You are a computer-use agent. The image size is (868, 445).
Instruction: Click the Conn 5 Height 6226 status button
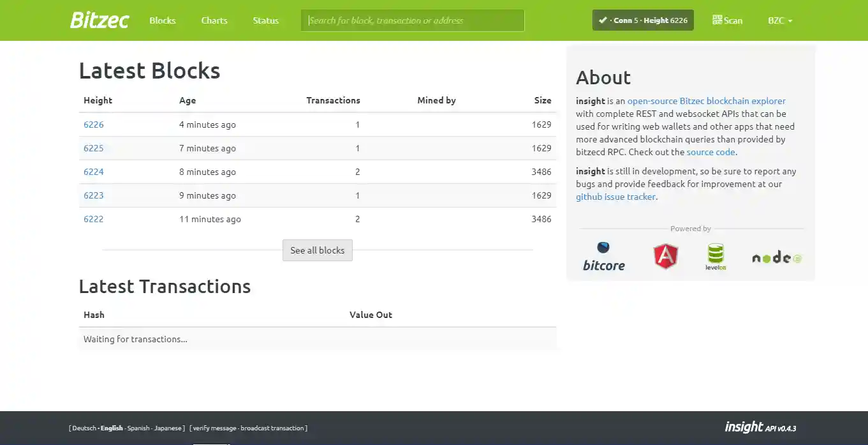[x=643, y=20]
